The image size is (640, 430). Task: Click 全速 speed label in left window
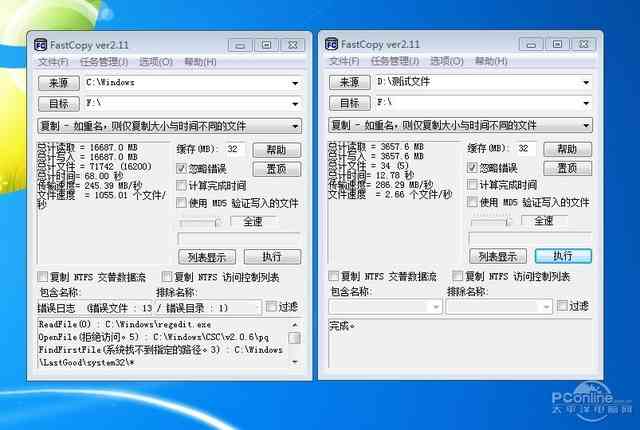[x=253, y=222]
